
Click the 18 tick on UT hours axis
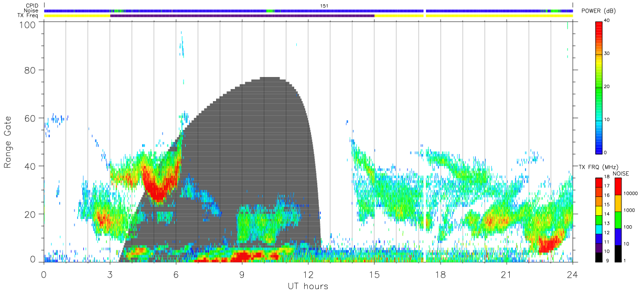point(441,273)
